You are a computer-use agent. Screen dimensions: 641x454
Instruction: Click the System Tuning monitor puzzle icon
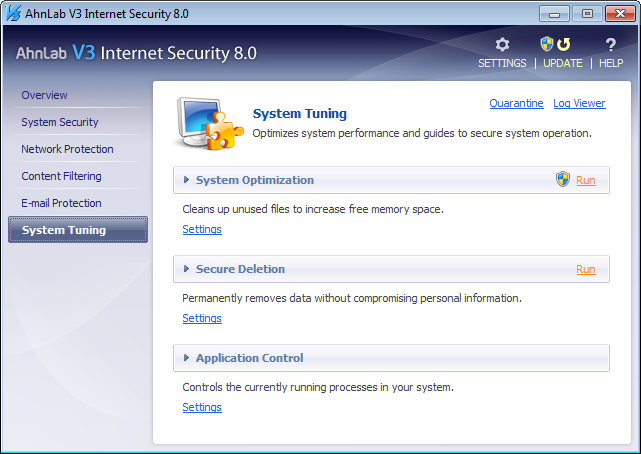tap(209, 123)
